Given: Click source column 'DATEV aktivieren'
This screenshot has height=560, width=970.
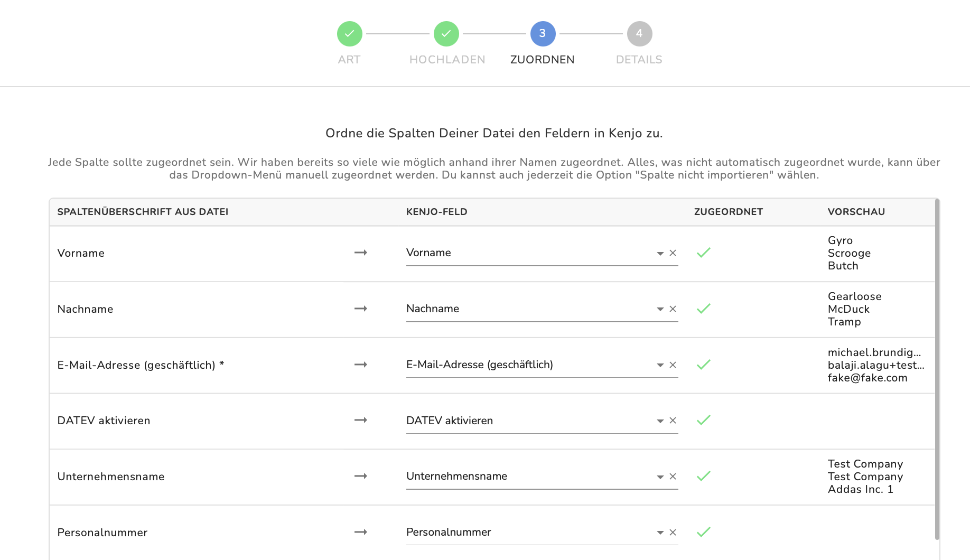Looking at the screenshot, I should coord(104,421).
